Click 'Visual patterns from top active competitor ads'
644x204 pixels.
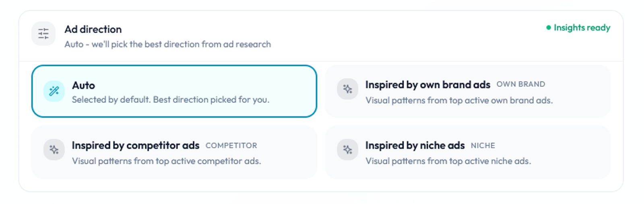point(166,161)
